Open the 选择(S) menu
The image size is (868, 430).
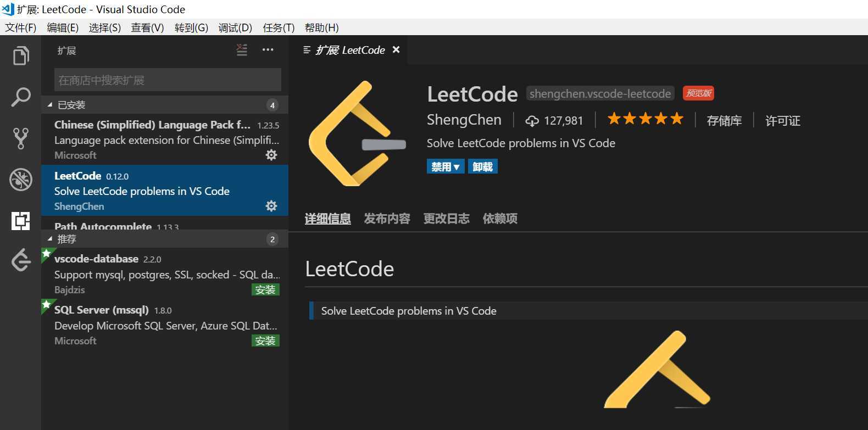(x=105, y=27)
